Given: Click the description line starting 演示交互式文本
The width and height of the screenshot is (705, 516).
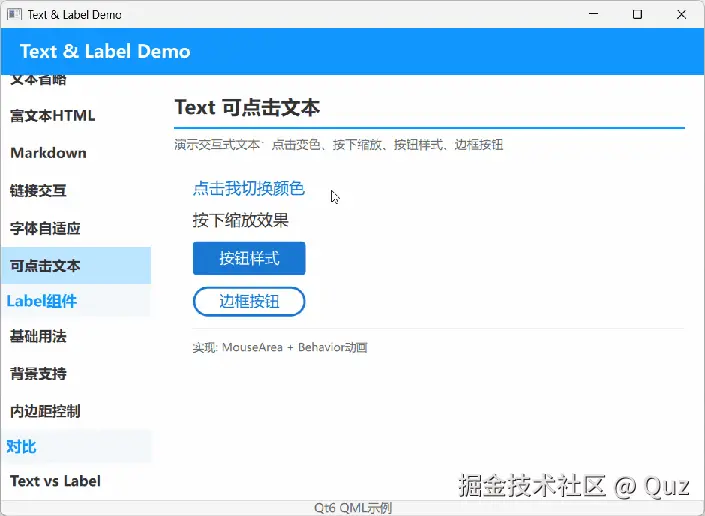Looking at the screenshot, I should click(339, 145).
